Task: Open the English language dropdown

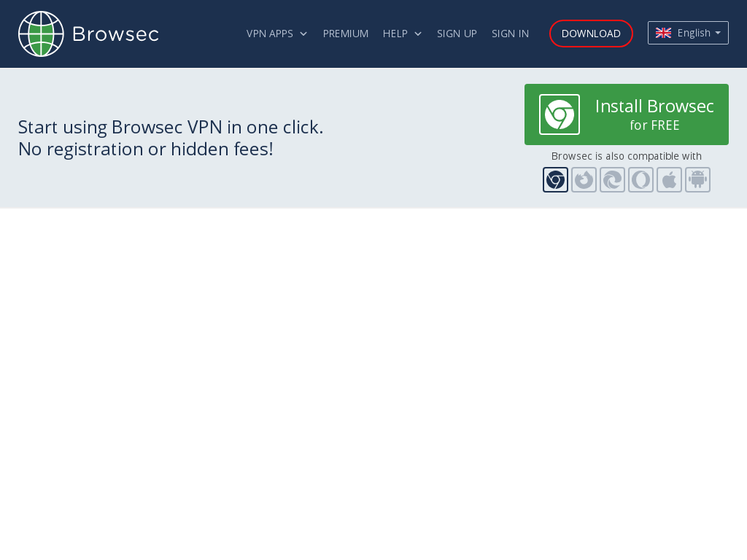Action: 688,33
